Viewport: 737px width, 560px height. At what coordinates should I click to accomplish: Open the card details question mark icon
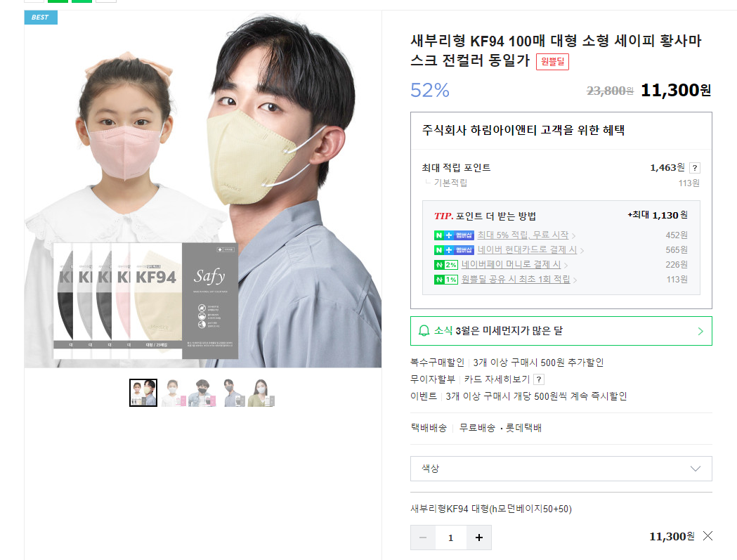(539, 379)
